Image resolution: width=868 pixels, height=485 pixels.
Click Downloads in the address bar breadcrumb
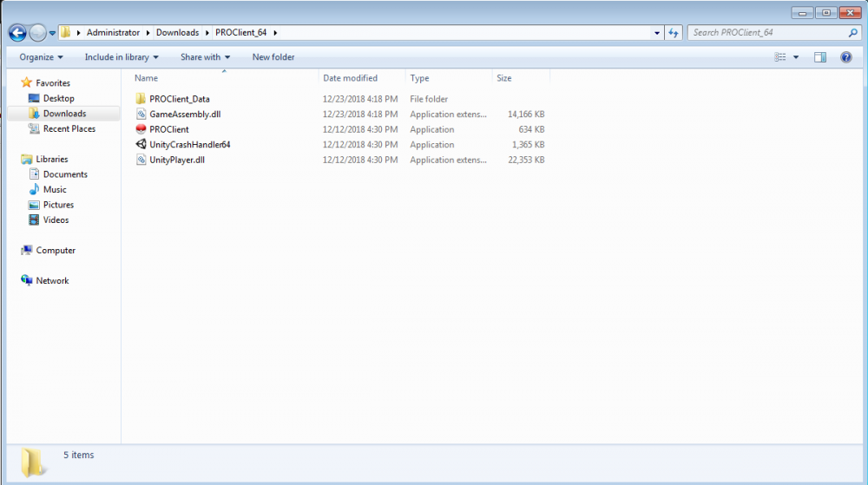(x=177, y=33)
